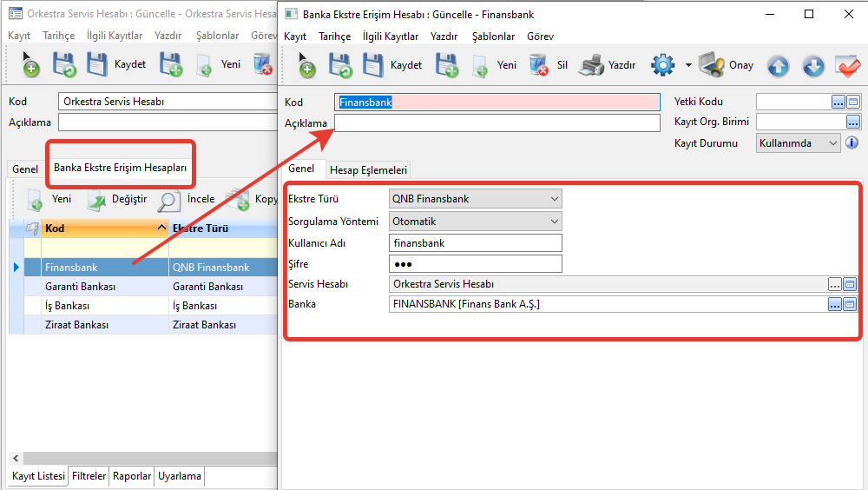Go to previous record with up arrow
The height and width of the screenshot is (490, 868).
click(779, 66)
